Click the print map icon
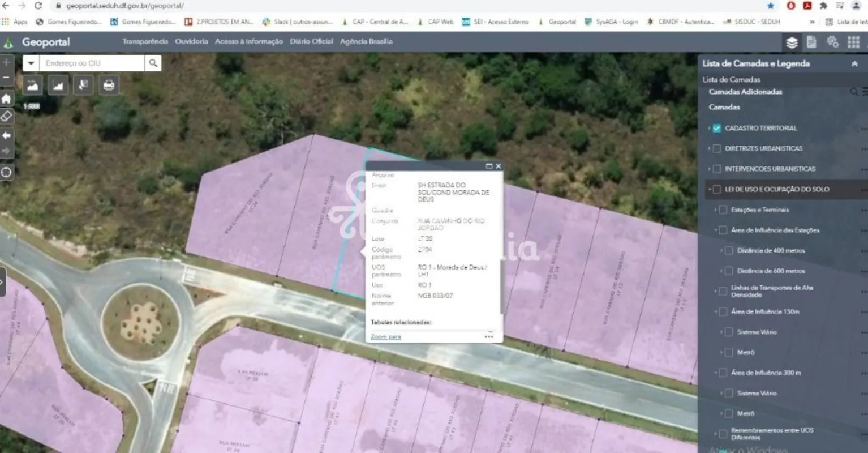This screenshot has height=453, width=868. (109, 86)
